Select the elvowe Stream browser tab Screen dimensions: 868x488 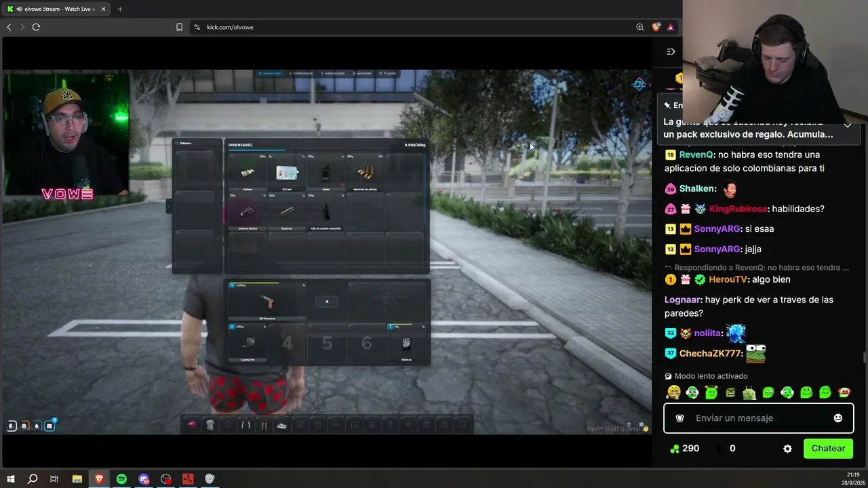tap(57, 9)
